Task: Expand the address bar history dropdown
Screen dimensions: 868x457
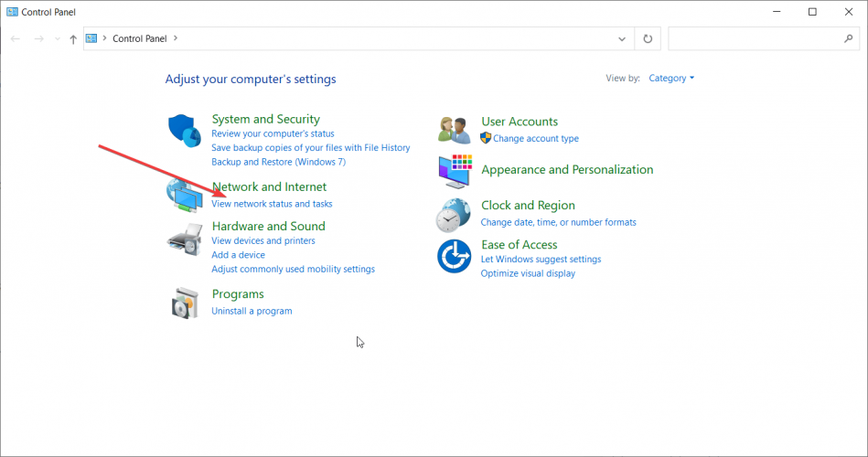Action: 622,38
